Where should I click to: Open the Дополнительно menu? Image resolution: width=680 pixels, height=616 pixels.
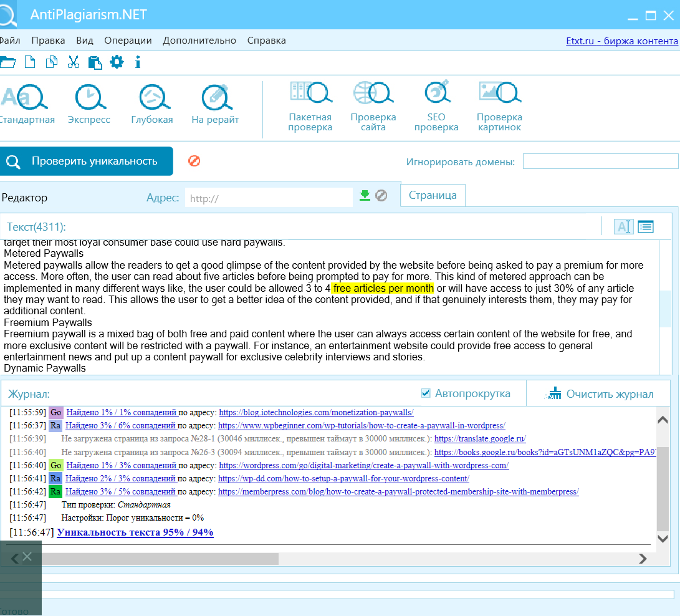point(199,41)
